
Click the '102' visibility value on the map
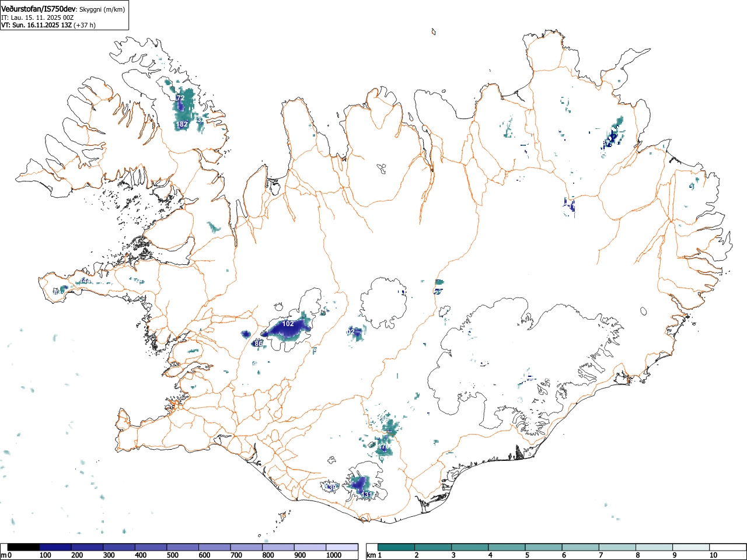pyautogui.click(x=288, y=324)
